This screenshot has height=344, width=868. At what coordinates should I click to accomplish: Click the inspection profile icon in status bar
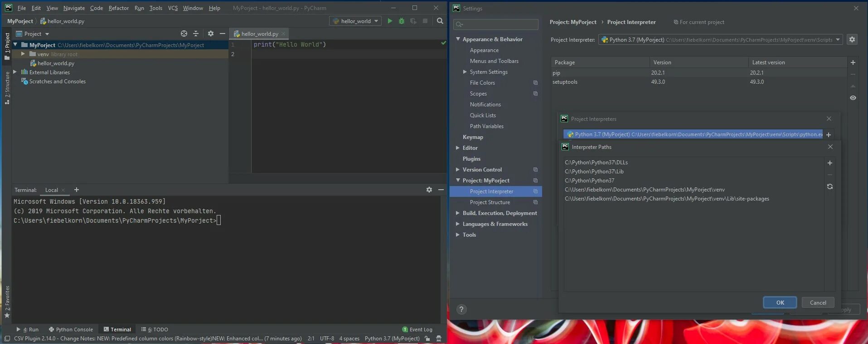[x=439, y=338]
